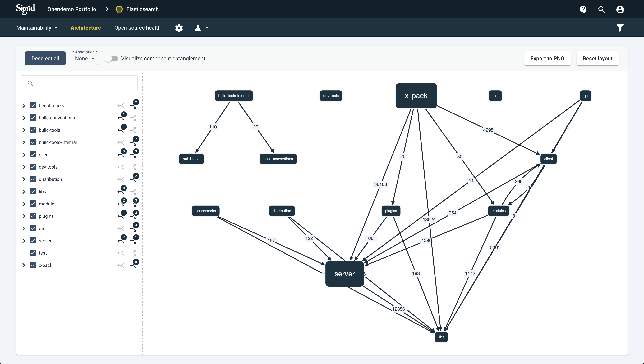Switch to Open-source health tab
644x364 pixels.
pyautogui.click(x=137, y=28)
